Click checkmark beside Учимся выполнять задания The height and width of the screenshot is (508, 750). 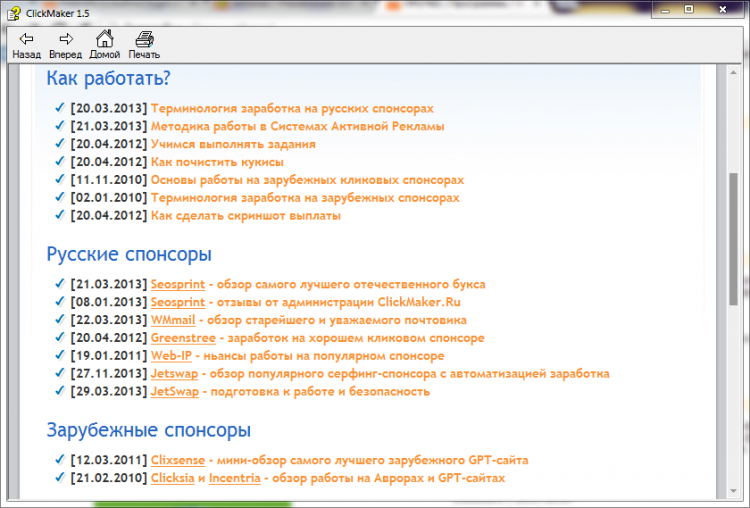pyautogui.click(x=60, y=143)
